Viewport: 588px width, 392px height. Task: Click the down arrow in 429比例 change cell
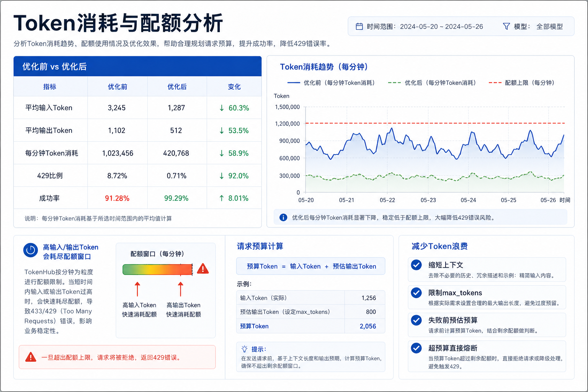click(222, 176)
